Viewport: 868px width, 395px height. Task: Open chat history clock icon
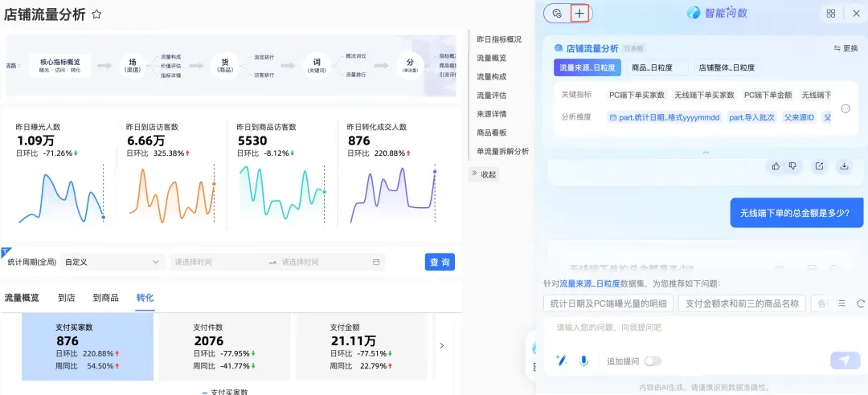558,14
